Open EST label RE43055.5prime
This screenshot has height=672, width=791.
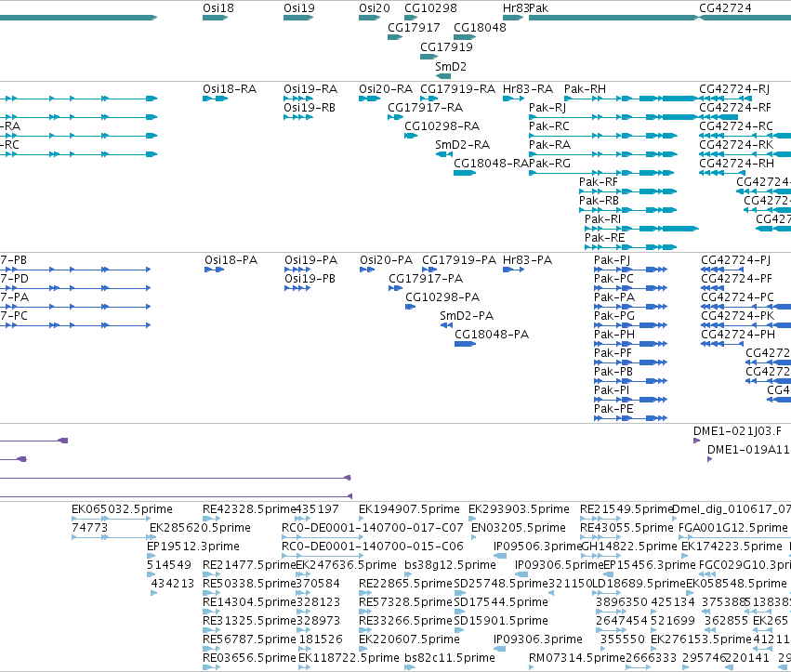(626, 528)
